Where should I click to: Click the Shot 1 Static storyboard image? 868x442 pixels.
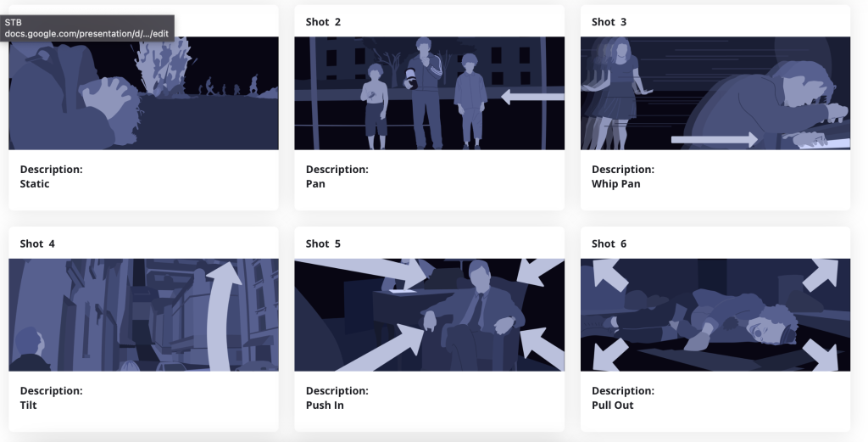(x=143, y=93)
